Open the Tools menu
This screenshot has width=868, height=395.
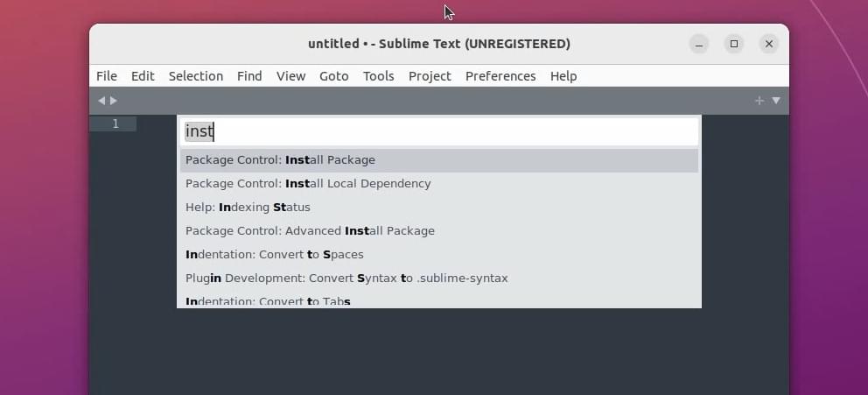tap(379, 76)
